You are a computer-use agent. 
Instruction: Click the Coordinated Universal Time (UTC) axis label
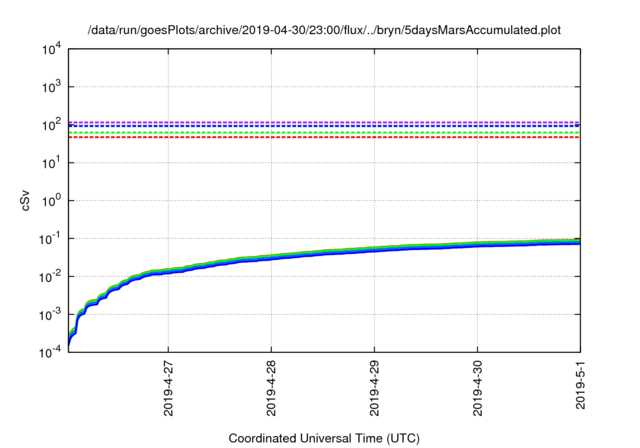tap(324, 438)
